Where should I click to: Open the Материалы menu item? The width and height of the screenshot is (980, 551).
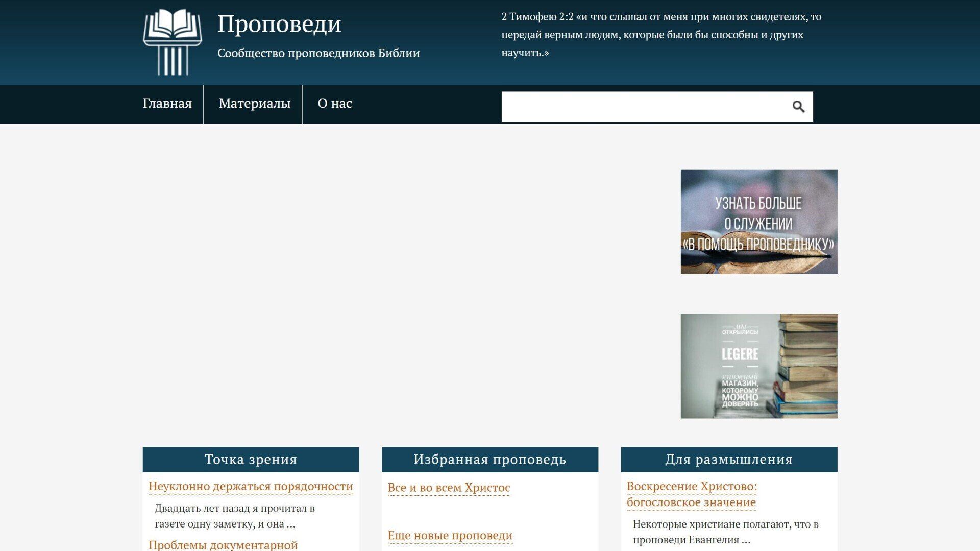coord(255,104)
